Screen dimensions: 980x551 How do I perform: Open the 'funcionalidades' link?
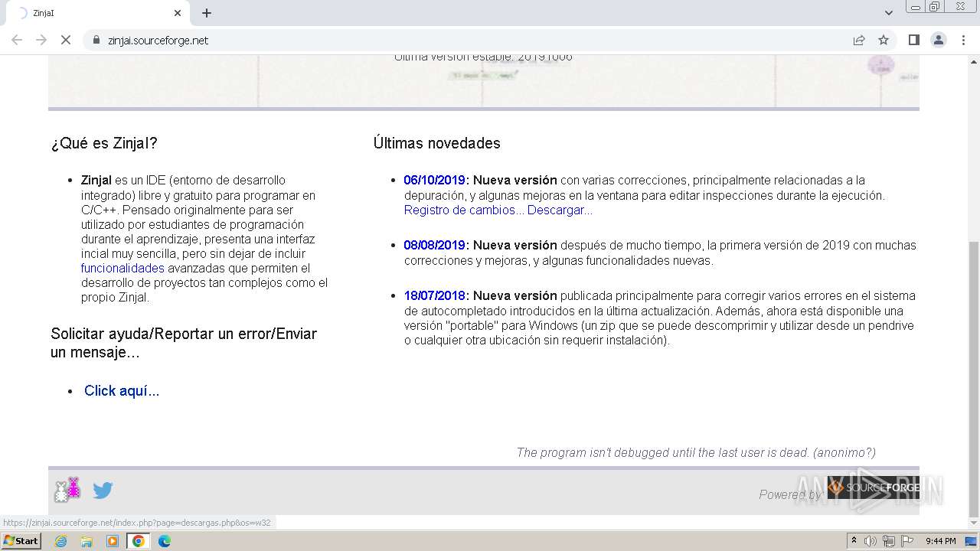tap(122, 268)
